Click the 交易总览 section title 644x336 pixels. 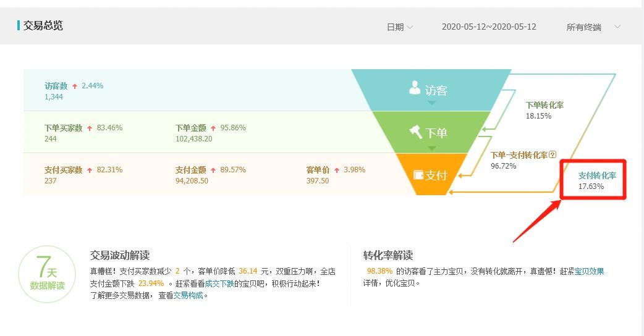pyautogui.click(x=43, y=25)
